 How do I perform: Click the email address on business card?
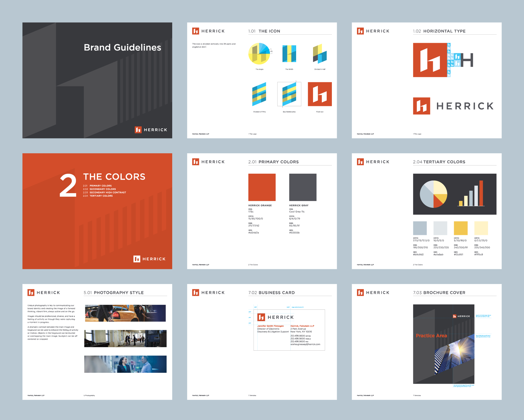[x=305, y=344]
